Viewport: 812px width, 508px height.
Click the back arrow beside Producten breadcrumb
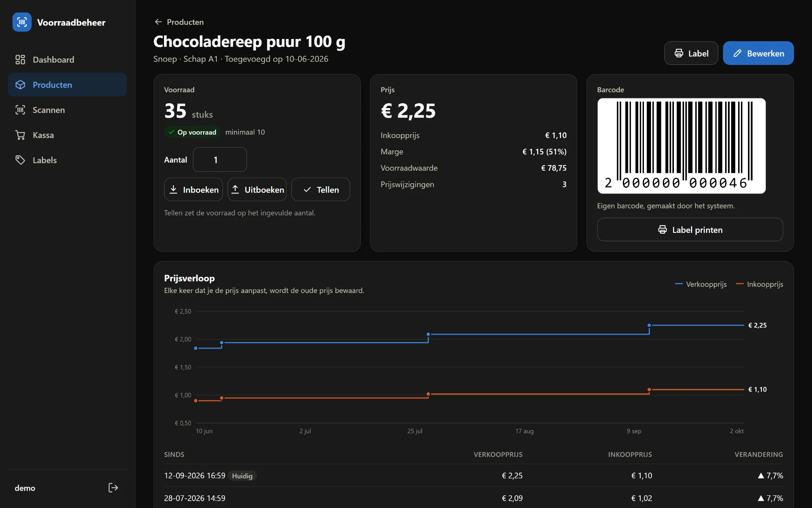click(x=158, y=22)
